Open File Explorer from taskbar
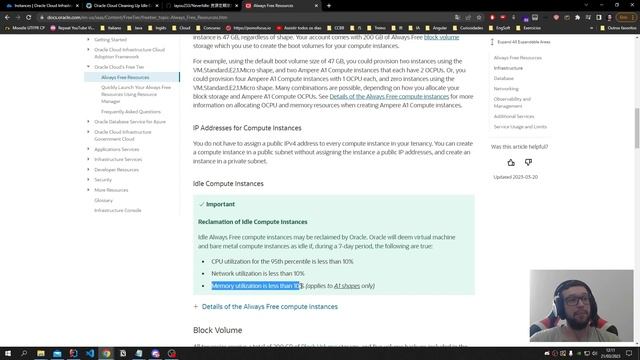 (x=41, y=353)
